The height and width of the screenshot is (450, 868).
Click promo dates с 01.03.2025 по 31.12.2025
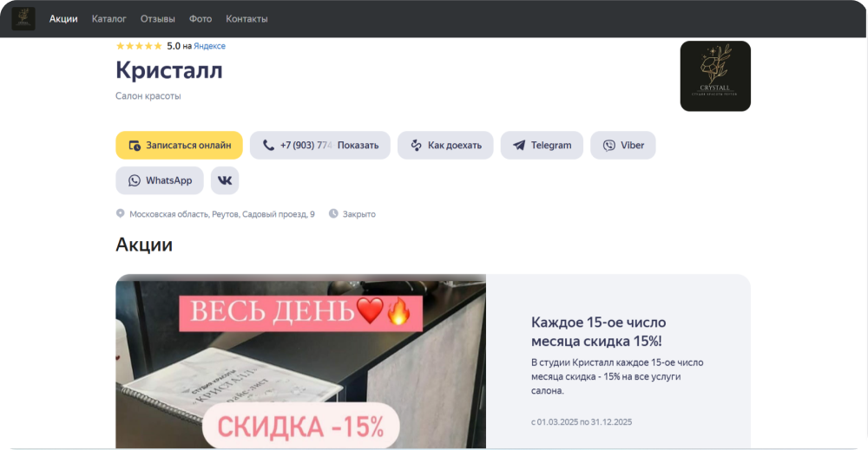582,421
